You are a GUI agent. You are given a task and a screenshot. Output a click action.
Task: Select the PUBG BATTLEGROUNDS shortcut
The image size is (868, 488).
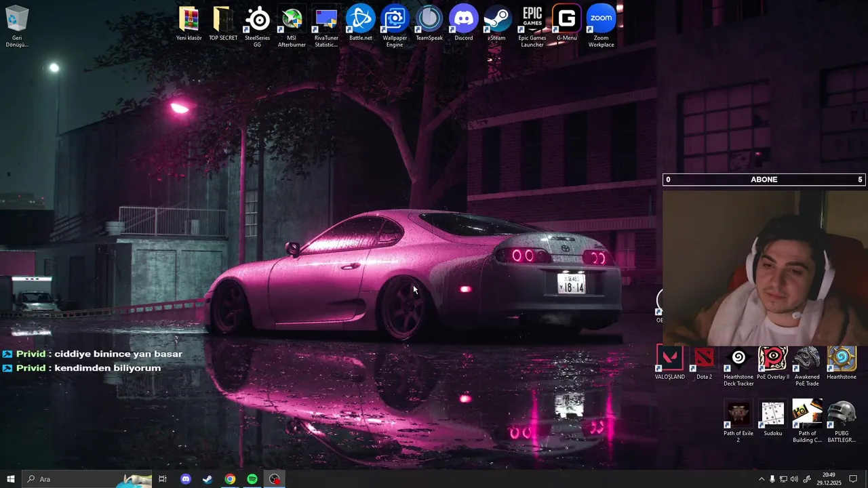pos(842,422)
